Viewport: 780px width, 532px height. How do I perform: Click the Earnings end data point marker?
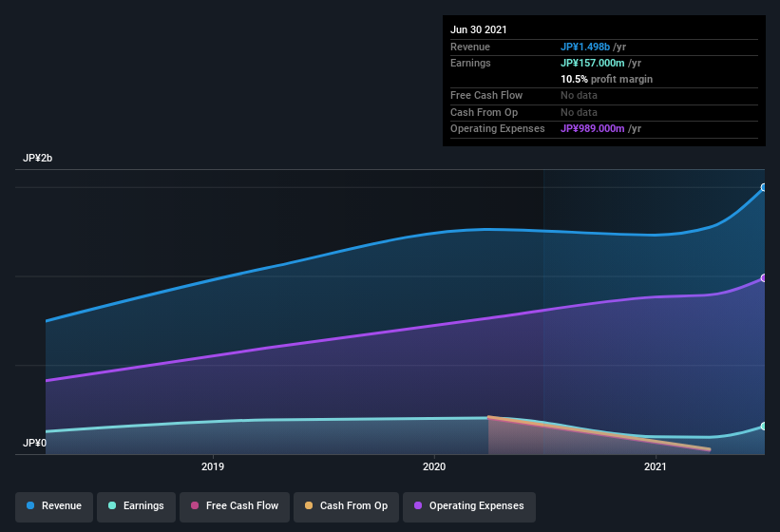[x=764, y=427]
